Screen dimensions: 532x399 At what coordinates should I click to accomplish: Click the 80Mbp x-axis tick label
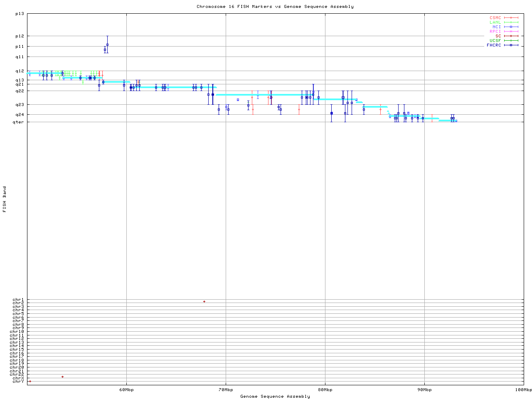[x=325, y=390]
